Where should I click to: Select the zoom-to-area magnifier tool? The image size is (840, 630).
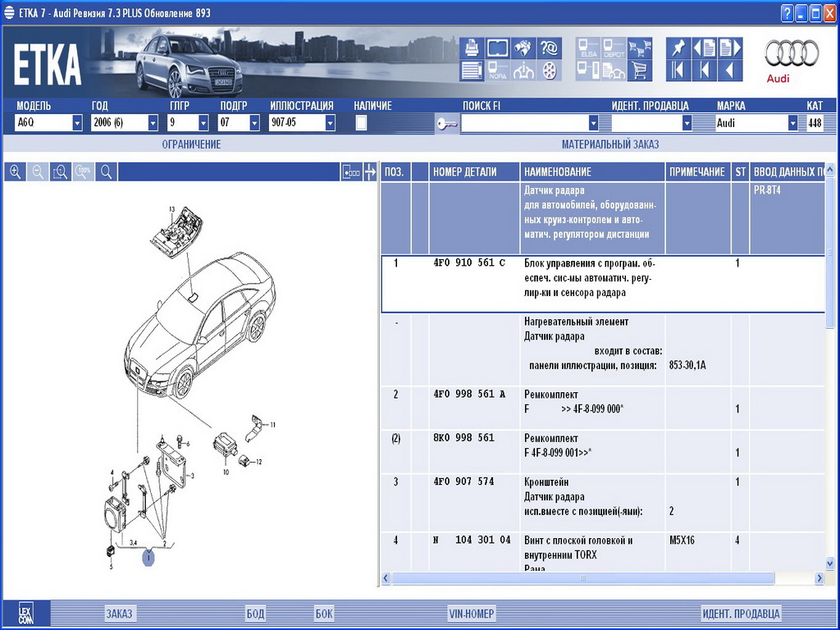pos(61,172)
